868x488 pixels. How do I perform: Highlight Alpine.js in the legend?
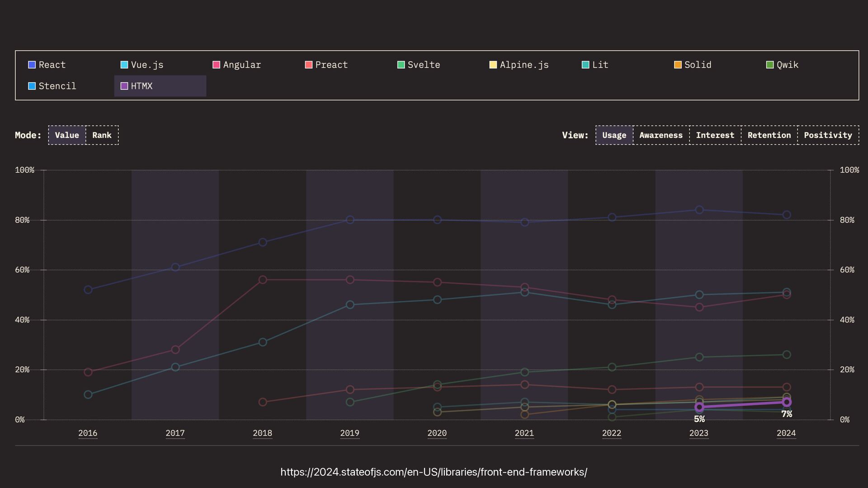pyautogui.click(x=519, y=65)
